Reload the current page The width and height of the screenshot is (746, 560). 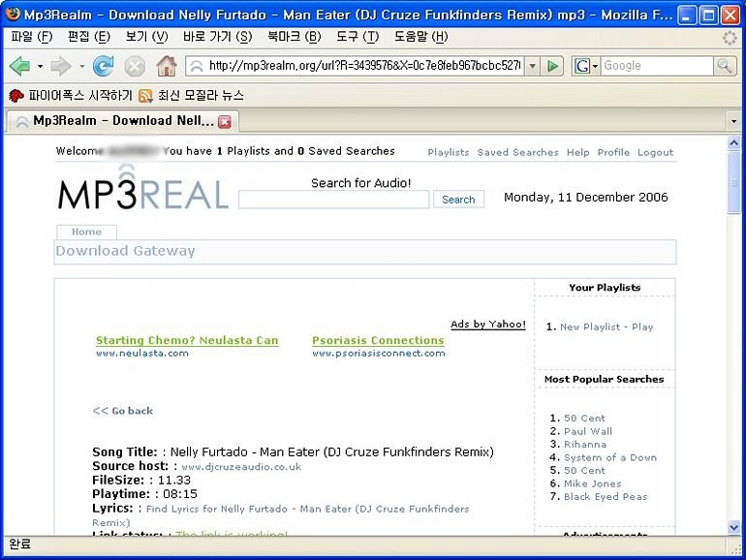pos(104,66)
